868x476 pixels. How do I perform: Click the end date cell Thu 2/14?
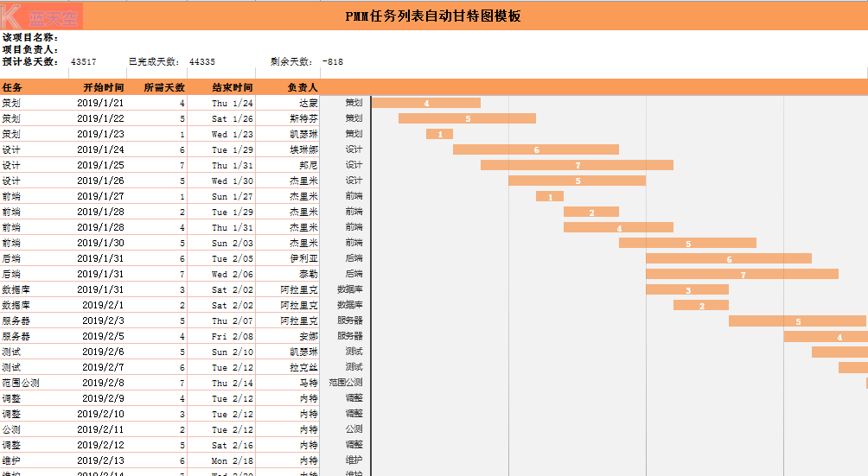click(232, 384)
